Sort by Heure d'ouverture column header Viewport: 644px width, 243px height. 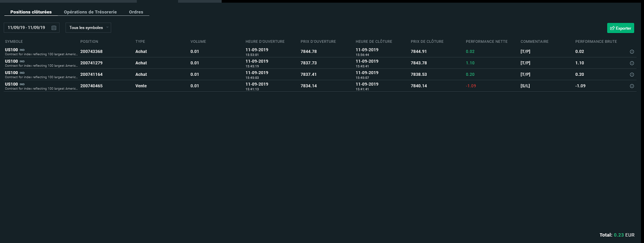(265, 42)
